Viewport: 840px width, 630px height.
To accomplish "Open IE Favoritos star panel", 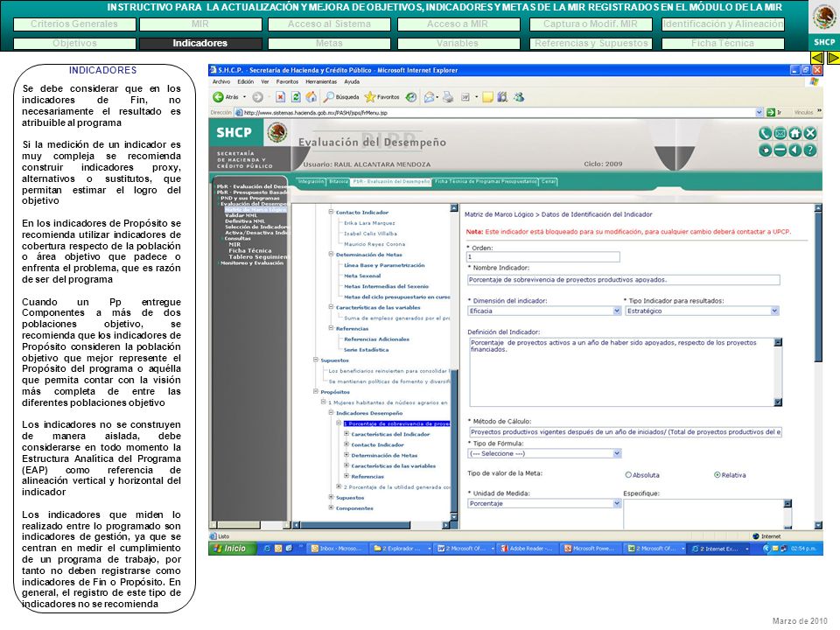I will (x=382, y=97).
